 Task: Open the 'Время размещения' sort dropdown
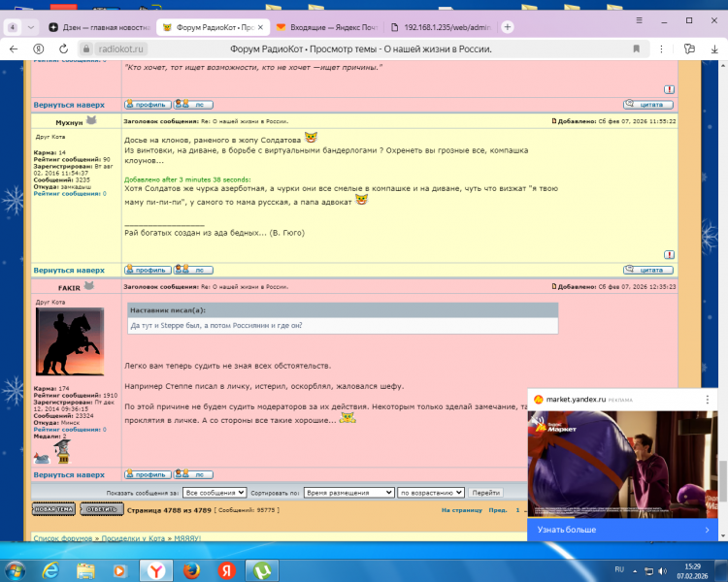347,493
